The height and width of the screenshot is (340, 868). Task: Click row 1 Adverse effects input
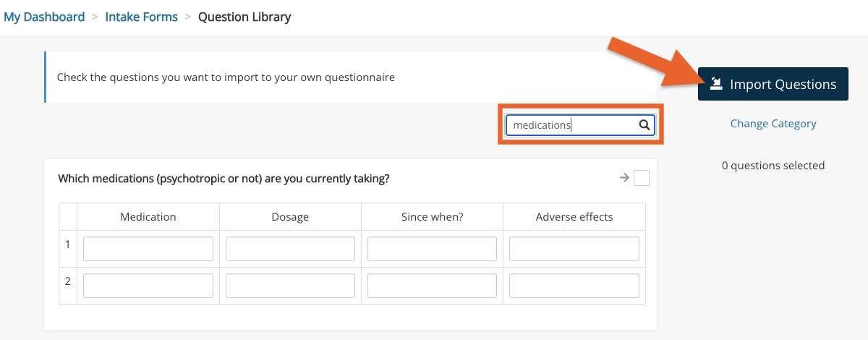(x=574, y=249)
